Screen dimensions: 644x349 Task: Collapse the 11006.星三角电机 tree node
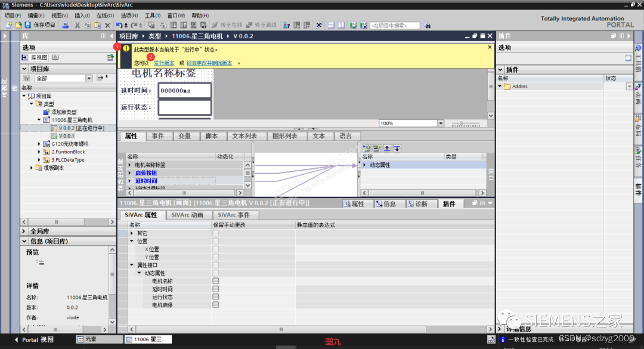click(x=39, y=120)
